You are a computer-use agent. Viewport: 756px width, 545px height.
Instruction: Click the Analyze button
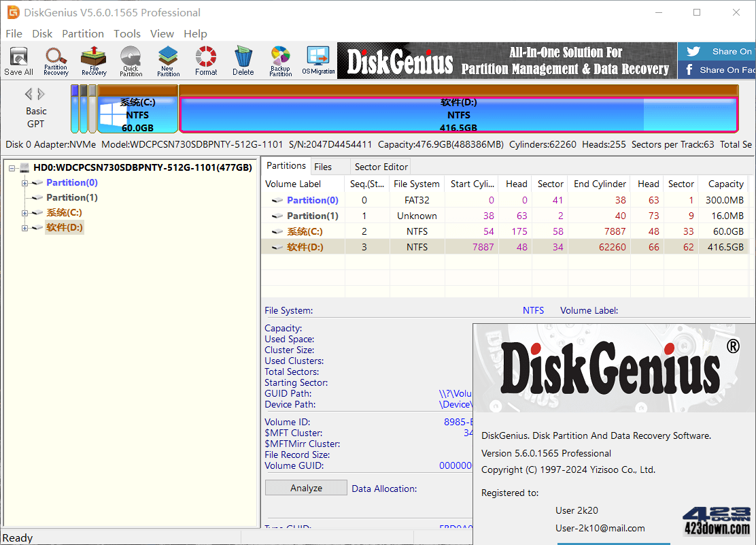click(x=305, y=488)
